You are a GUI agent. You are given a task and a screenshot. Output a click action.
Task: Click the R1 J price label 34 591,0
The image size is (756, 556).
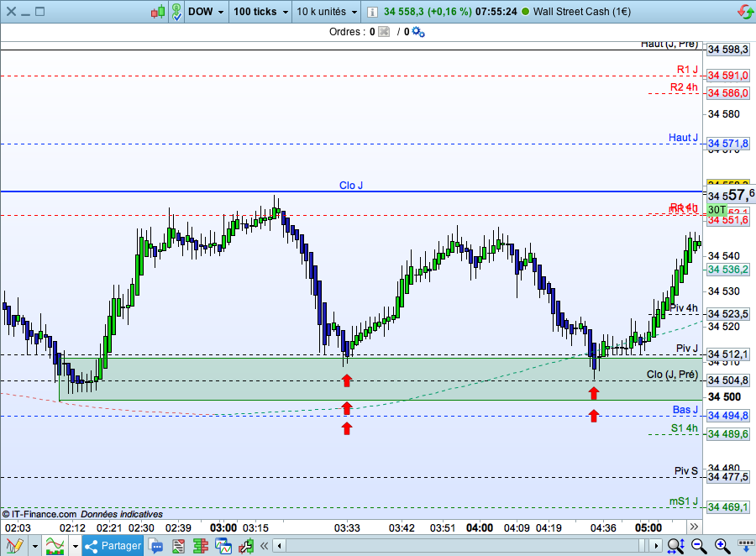[x=728, y=76]
